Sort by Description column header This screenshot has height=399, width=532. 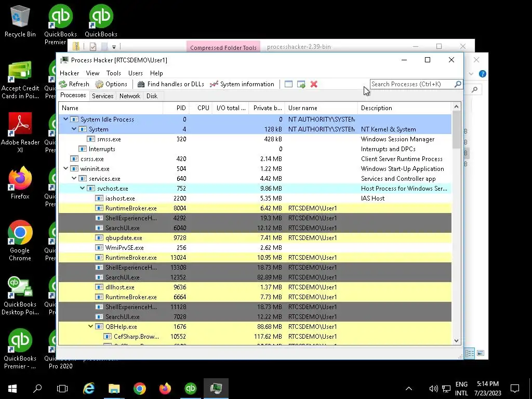pos(404,108)
